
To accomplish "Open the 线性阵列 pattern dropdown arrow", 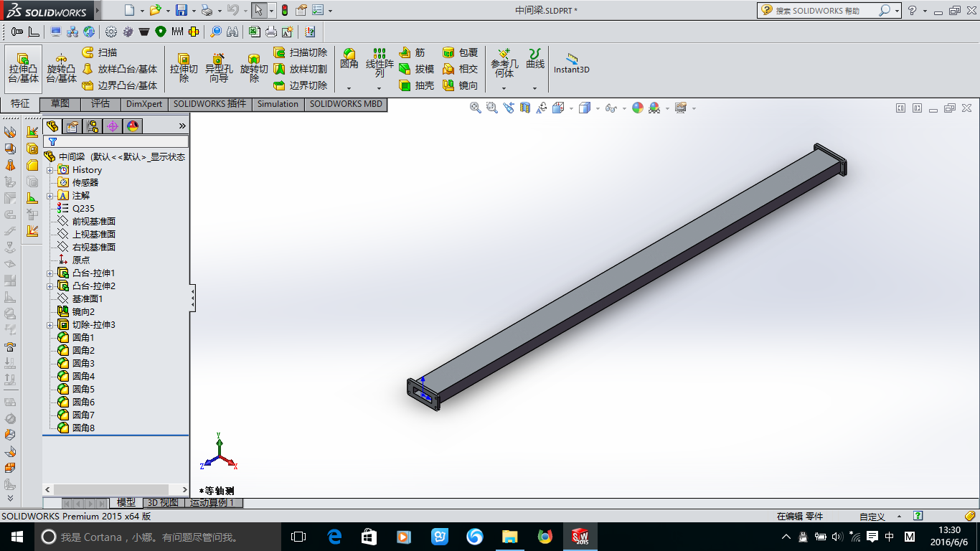I will (x=380, y=88).
